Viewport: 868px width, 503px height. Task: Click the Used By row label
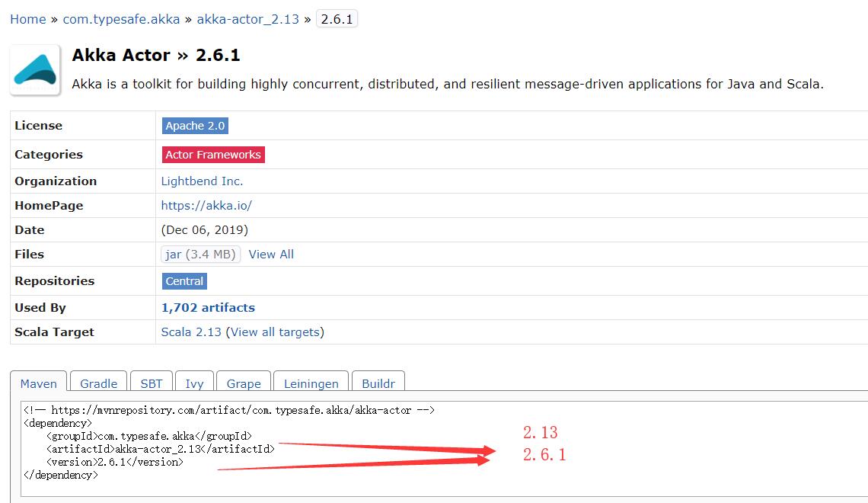coord(40,307)
